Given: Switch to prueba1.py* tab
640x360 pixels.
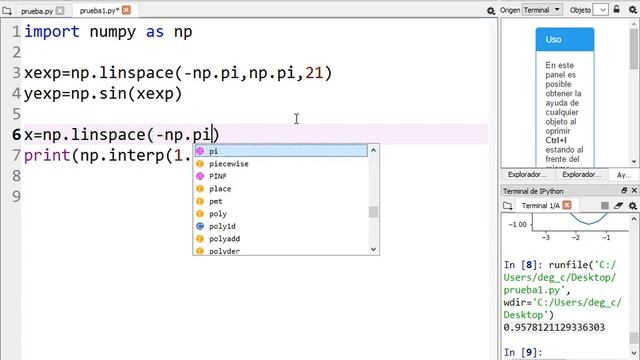Looking at the screenshot, I should pos(99,11).
